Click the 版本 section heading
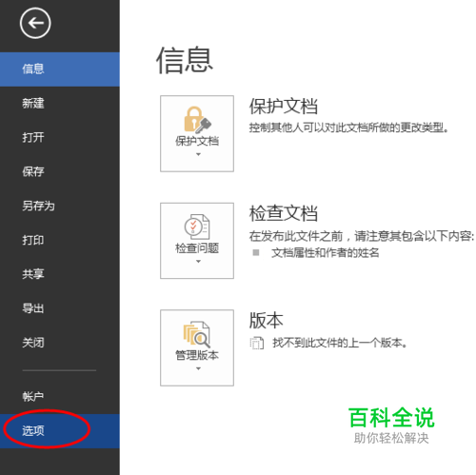Screen dimensions: 476x475 266,321
